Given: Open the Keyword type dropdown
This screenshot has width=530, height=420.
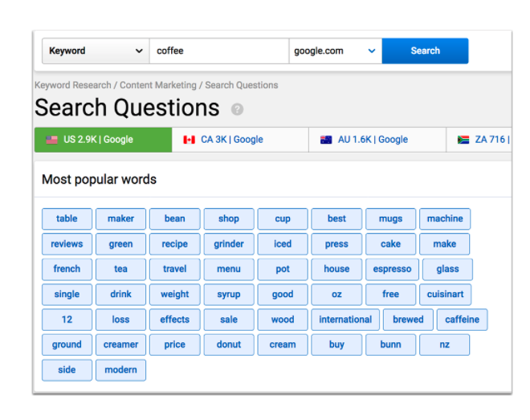Looking at the screenshot, I should coord(95,51).
